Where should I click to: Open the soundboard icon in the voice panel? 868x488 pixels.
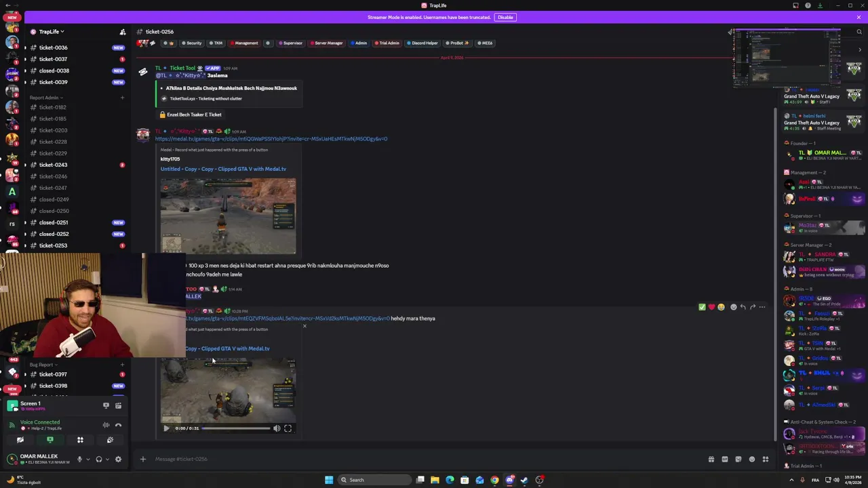click(x=110, y=440)
